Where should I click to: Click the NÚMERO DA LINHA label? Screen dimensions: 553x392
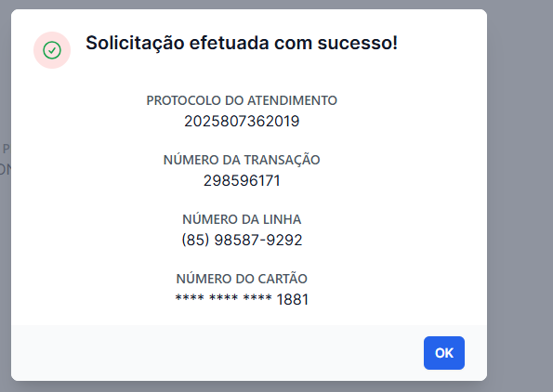(x=242, y=219)
